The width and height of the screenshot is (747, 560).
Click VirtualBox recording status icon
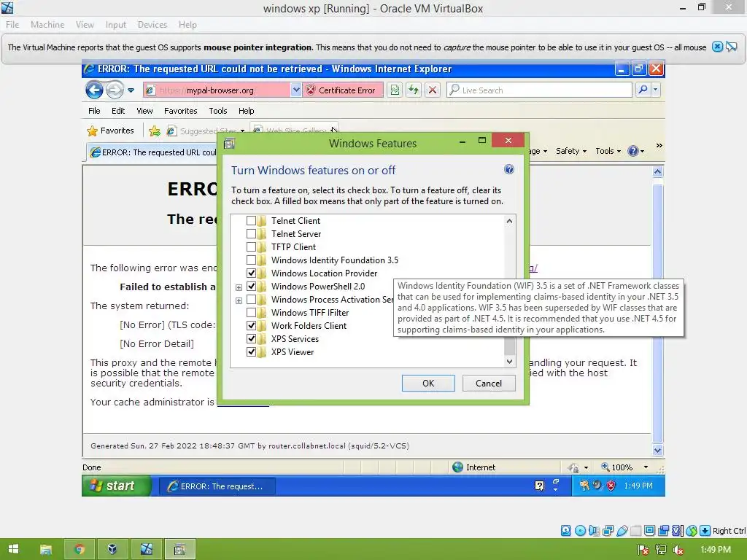(664, 531)
